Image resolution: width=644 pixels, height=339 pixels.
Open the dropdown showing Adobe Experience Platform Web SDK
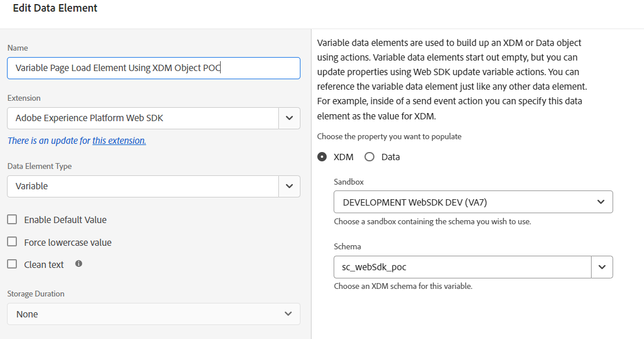143,118
